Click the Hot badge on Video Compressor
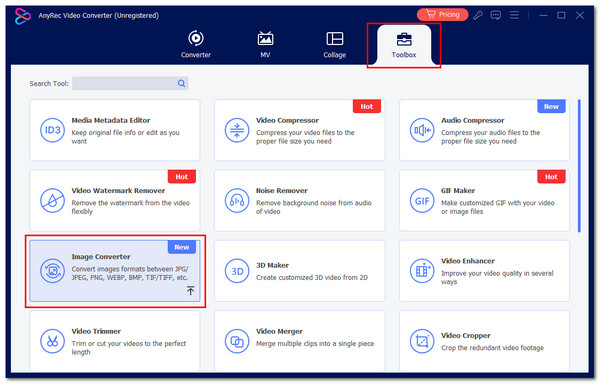600x384 pixels. tap(367, 106)
